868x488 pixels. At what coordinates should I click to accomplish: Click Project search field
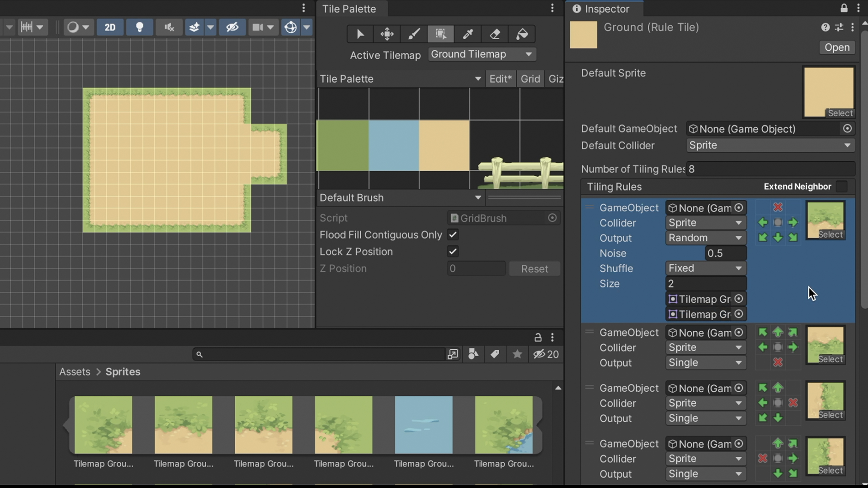coord(319,354)
